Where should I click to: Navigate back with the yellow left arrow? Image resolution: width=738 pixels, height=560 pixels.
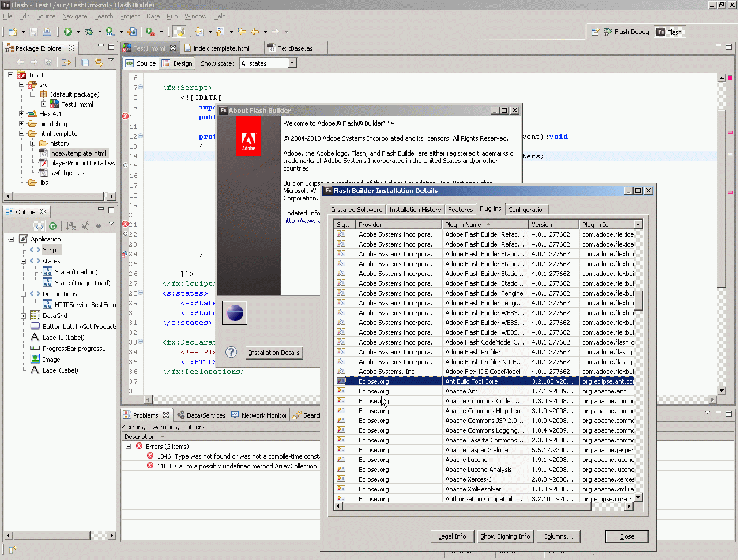(x=255, y=32)
